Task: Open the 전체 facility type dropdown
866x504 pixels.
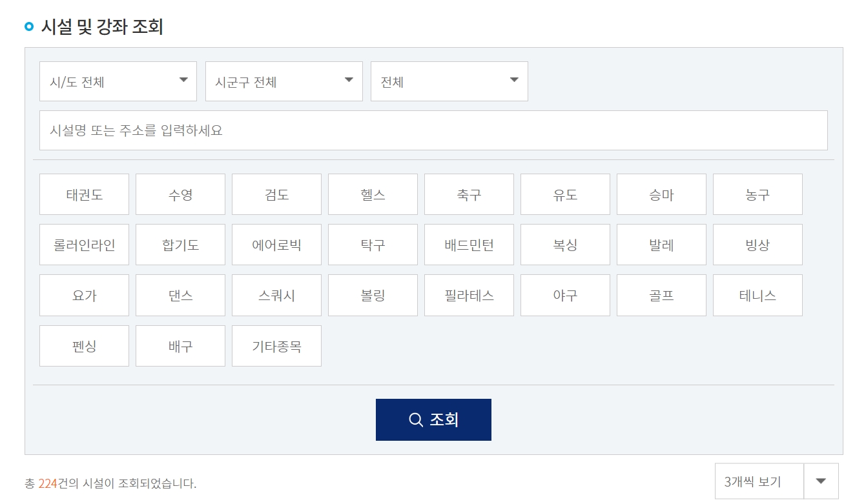Action: click(449, 81)
